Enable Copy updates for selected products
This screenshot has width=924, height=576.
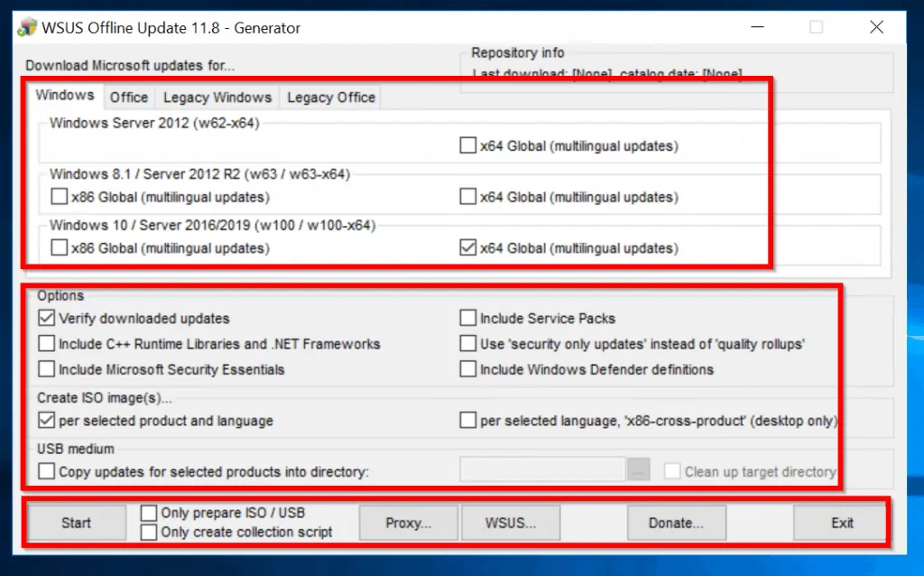(46, 470)
